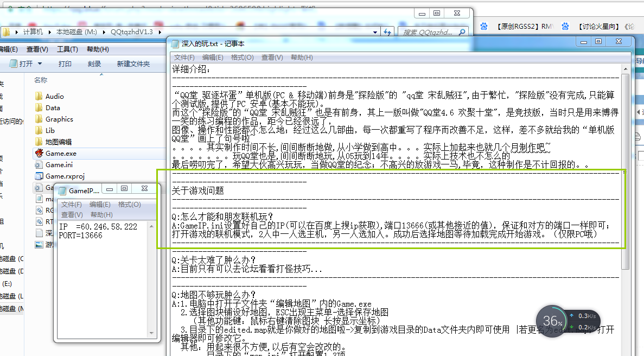
Task: Open 编辑(E) menu in GameIP Notepad
Action: 100,205
